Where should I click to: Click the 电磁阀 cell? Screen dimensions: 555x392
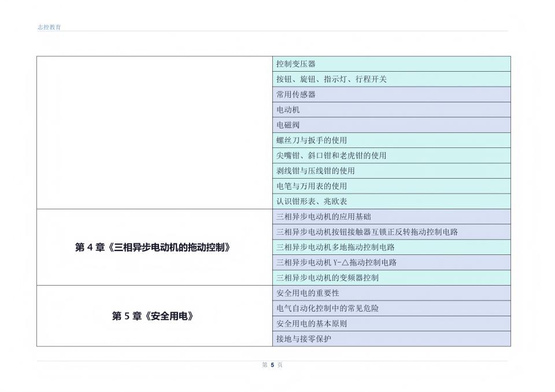391,125
